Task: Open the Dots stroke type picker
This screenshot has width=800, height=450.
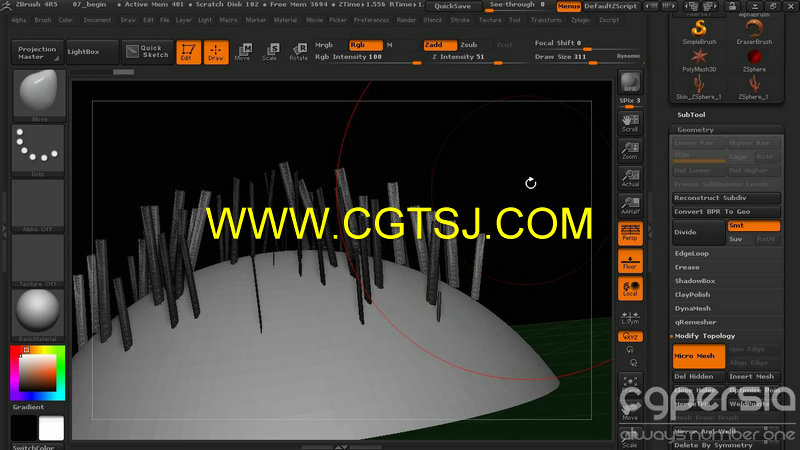Action: 39,151
